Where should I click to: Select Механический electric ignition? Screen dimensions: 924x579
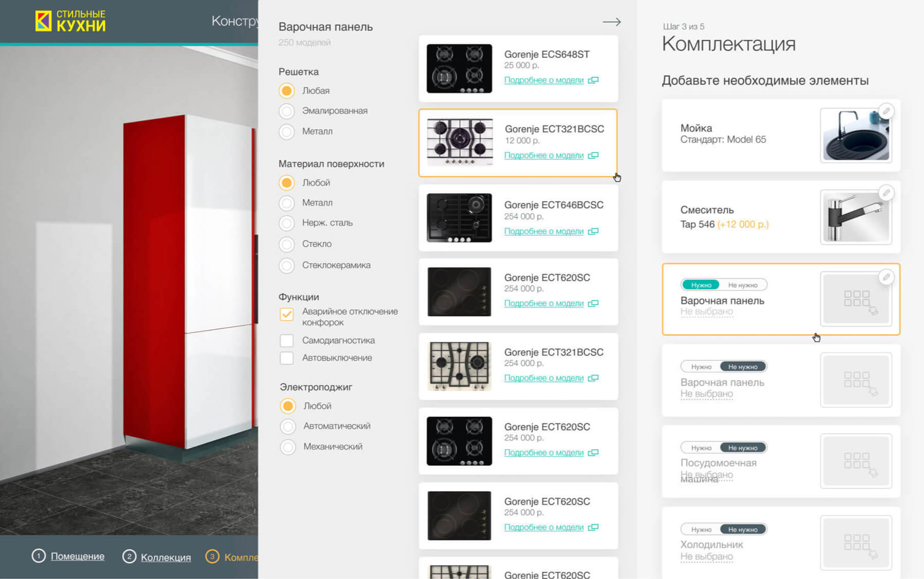pos(288,447)
